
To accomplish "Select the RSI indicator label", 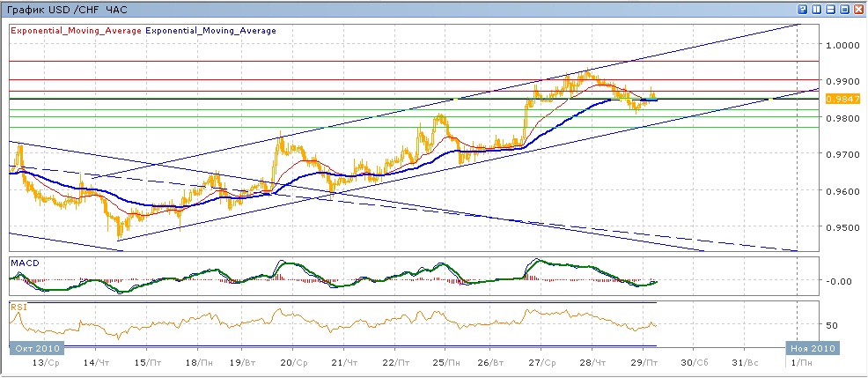I will [19, 308].
